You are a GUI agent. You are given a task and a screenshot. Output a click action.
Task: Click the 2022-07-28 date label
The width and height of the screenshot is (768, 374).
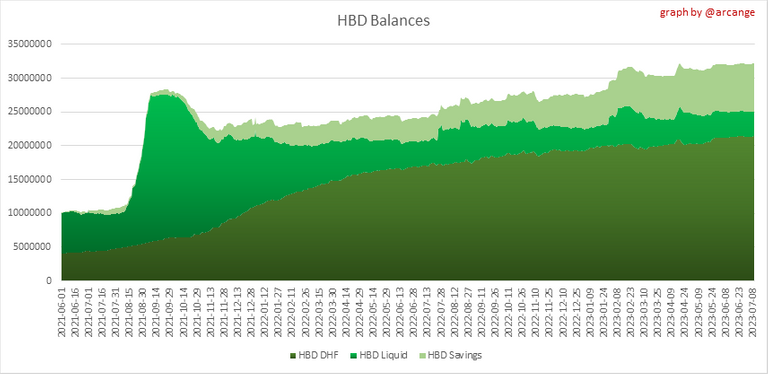coord(440,312)
